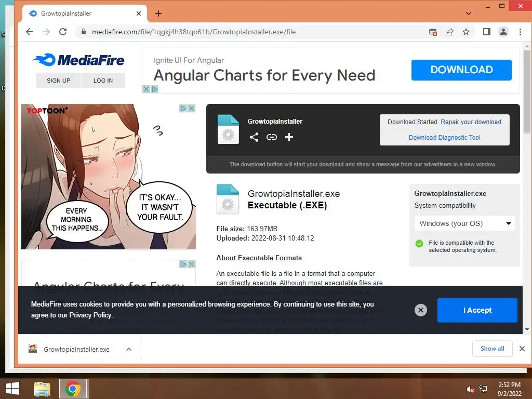Open AdChoices on the TopToon ad
Image resolution: width=532 pixels, height=399 pixels.
183,108
